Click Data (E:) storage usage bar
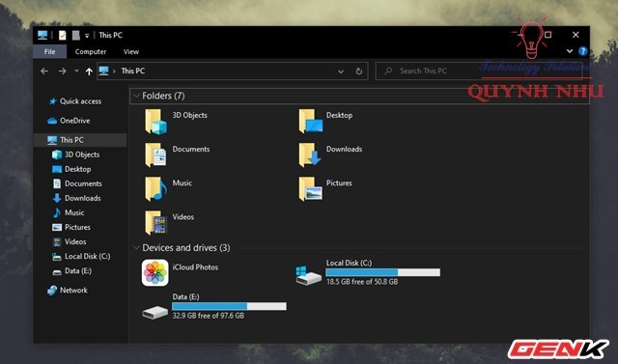The image size is (618, 364). (229, 306)
